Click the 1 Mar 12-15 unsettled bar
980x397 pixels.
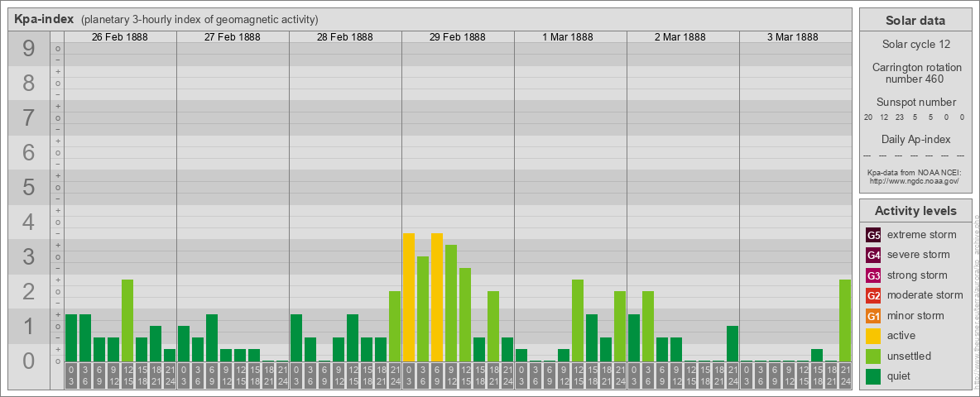coord(578,320)
